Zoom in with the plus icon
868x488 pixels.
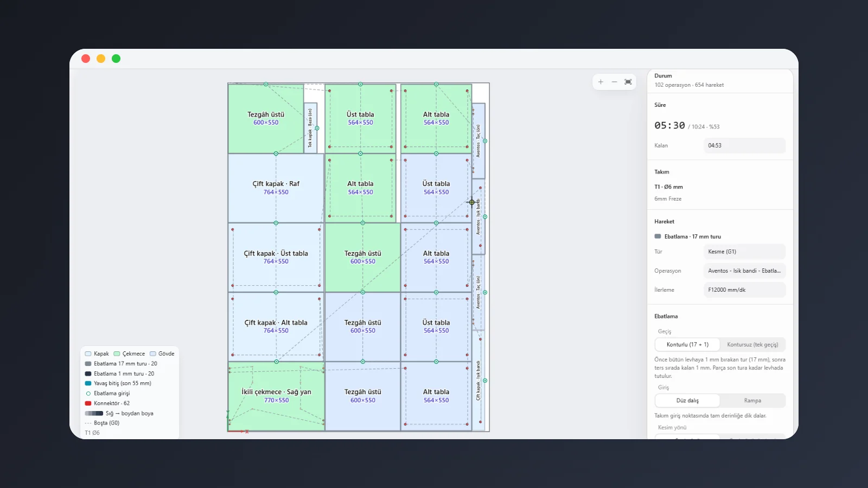point(601,82)
